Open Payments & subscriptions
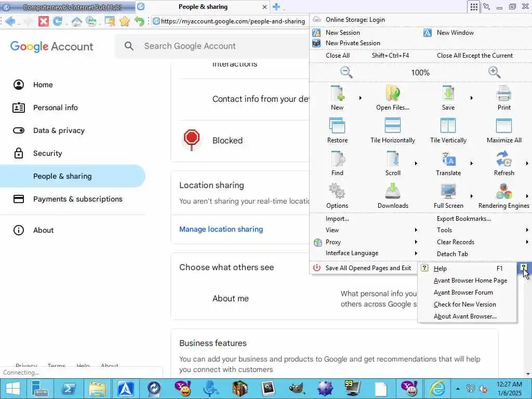The image size is (532, 399). [78, 199]
